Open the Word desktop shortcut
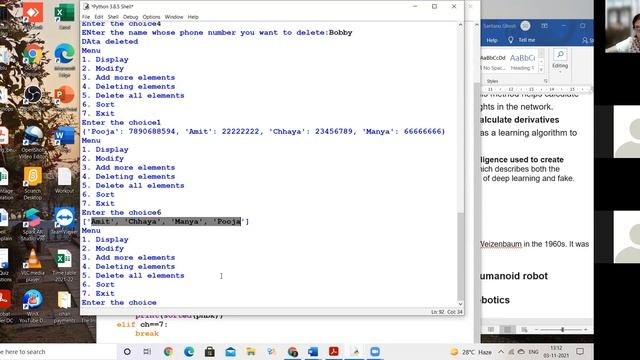The height and width of the screenshot is (360, 640). tap(64, 139)
